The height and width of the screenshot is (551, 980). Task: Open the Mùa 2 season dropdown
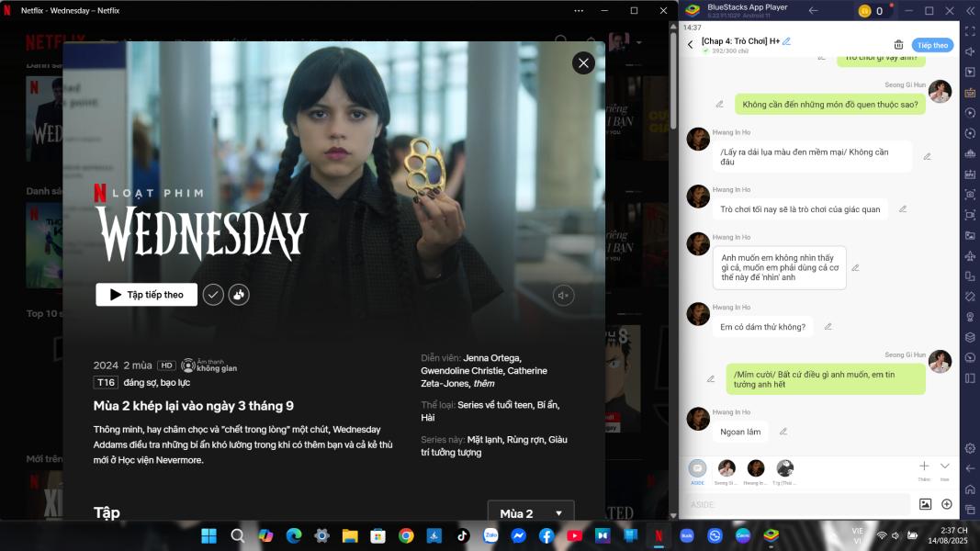click(x=531, y=513)
